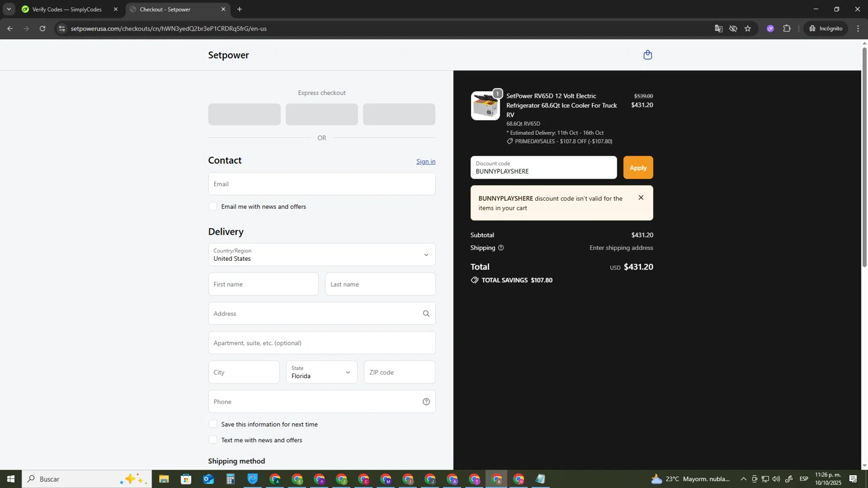
Task: Close the Verify Codes — SimplyCodes tab
Action: [116, 9]
